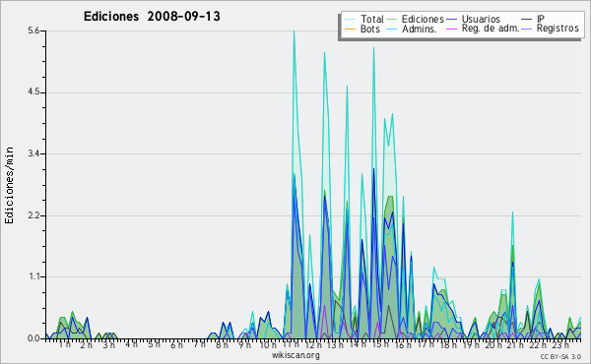Screen dimensions: 591x364
Task: Click the chart title 'Ediciones 2008-09-13'
Action: point(152,17)
